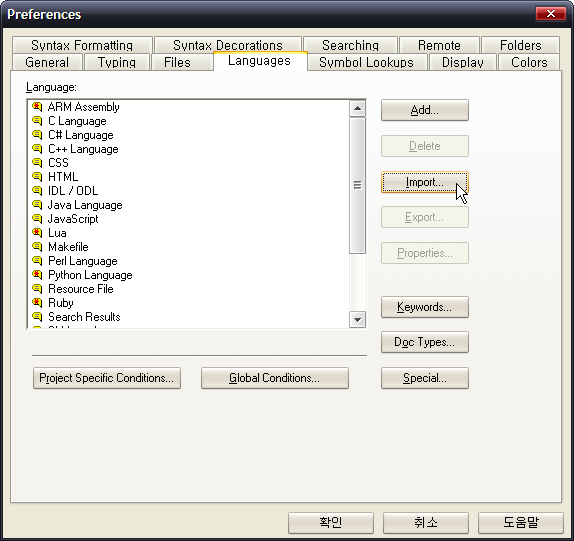Click the Import... button
Image resolution: width=574 pixels, height=541 pixels.
(x=425, y=182)
